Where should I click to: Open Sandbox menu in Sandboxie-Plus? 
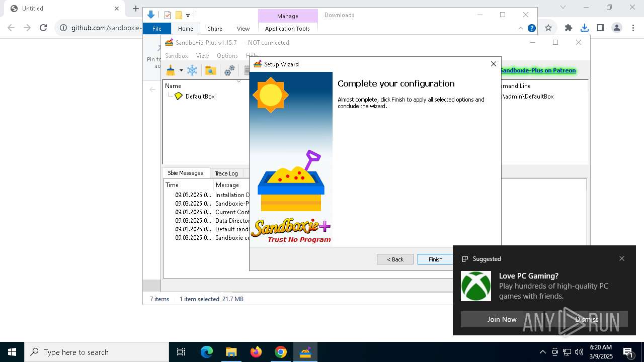pyautogui.click(x=177, y=56)
